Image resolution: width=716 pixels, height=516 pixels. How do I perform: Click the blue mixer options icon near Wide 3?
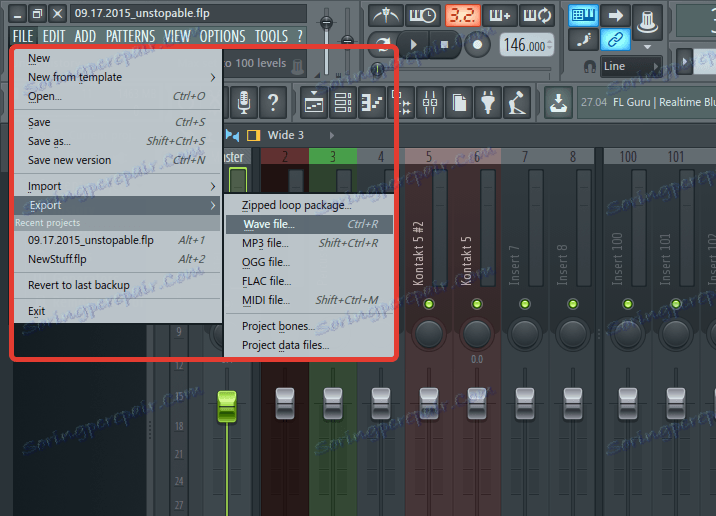[233, 136]
